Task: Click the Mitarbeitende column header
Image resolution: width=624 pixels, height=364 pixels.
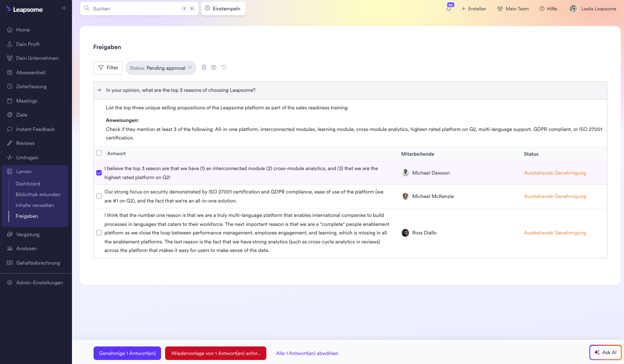Action: [x=417, y=154]
